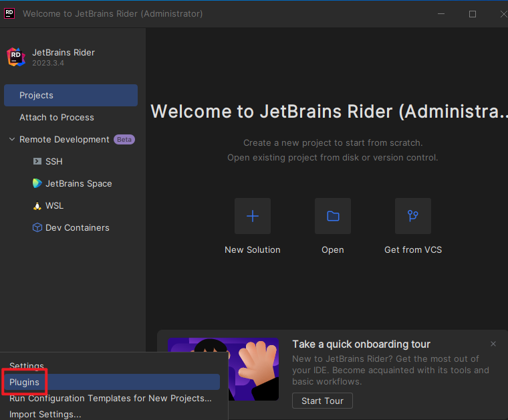The height and width of the screenshot is (420, 508).
Task: Open Run Configuration Templates for New Projects
Action: pos(110,398)
